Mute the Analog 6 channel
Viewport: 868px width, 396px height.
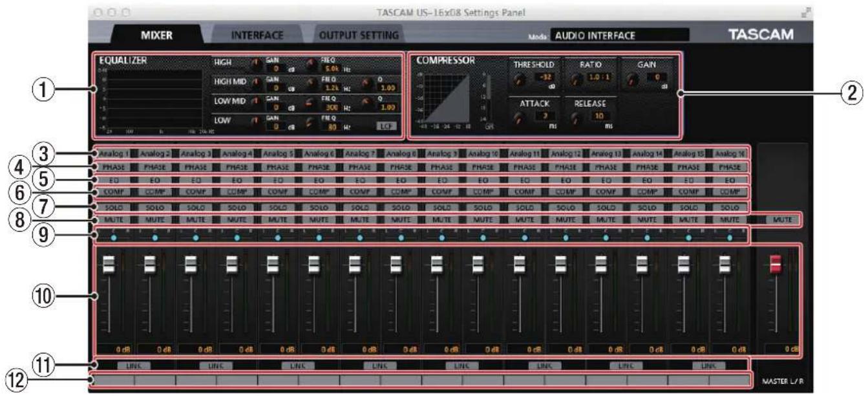pos(319,220)
